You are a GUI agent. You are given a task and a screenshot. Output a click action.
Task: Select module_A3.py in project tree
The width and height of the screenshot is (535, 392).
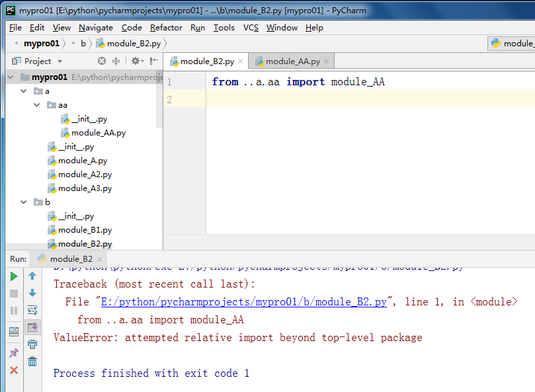[x=80, y=188]
